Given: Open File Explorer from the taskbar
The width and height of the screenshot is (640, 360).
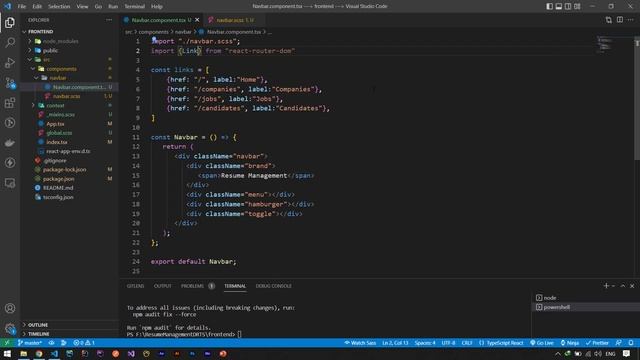Looking at the screenshot, I should pos(23,354).
